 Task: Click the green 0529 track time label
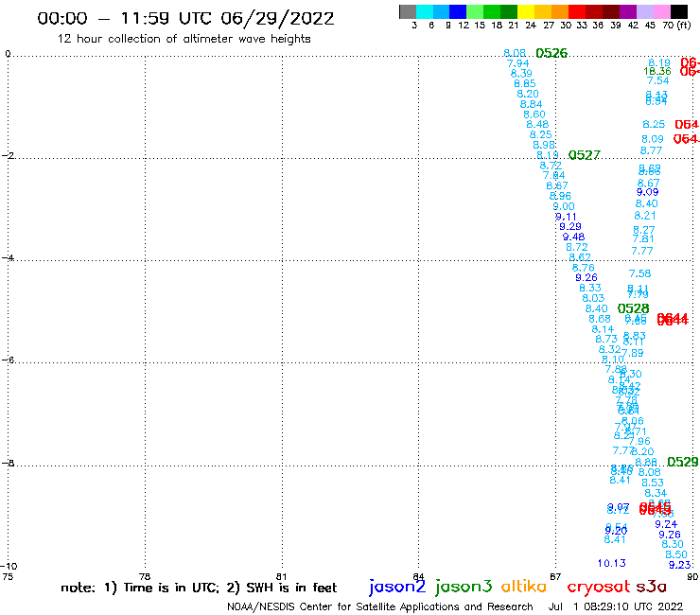pyautogui.click(x=683, y=462)
